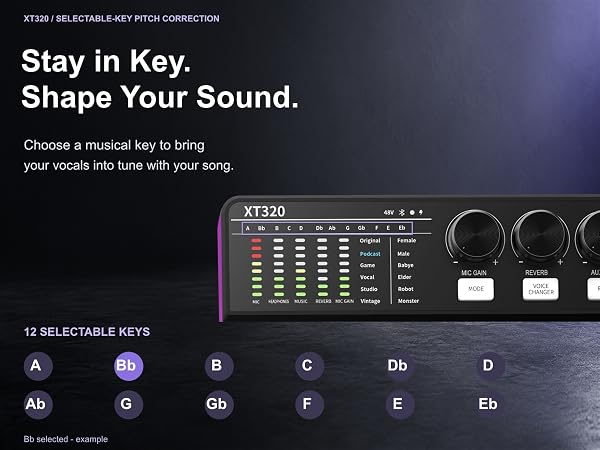Turn the MIC GAIN rotary knob
The height and width of the screenshot is (450, 600).
tap(476, 236)
